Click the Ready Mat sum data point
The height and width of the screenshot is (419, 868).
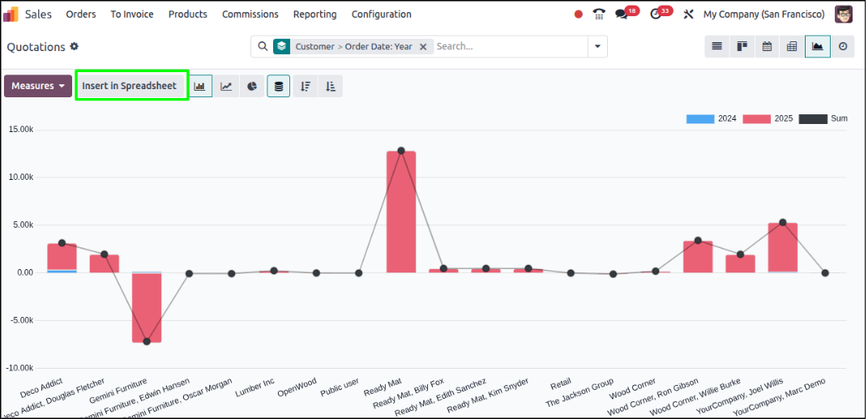click(x=401, y=151)
